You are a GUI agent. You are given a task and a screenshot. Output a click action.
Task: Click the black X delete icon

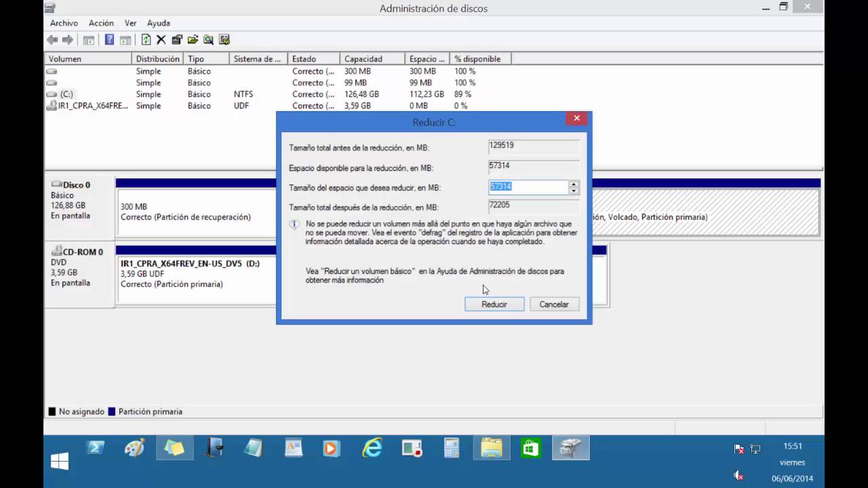point(161,40)
